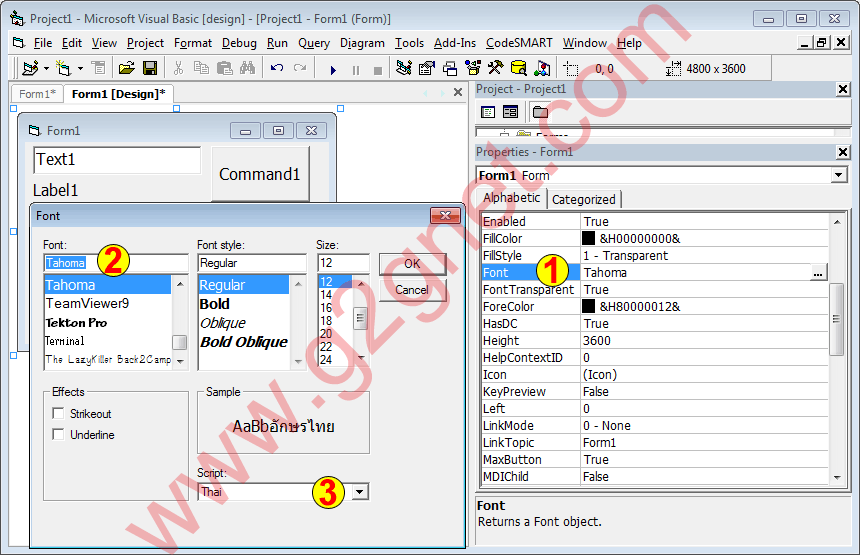Expand the Form1 Form object dropdown
This screenshot has width=860, height=555.
[x=839, y=175]
